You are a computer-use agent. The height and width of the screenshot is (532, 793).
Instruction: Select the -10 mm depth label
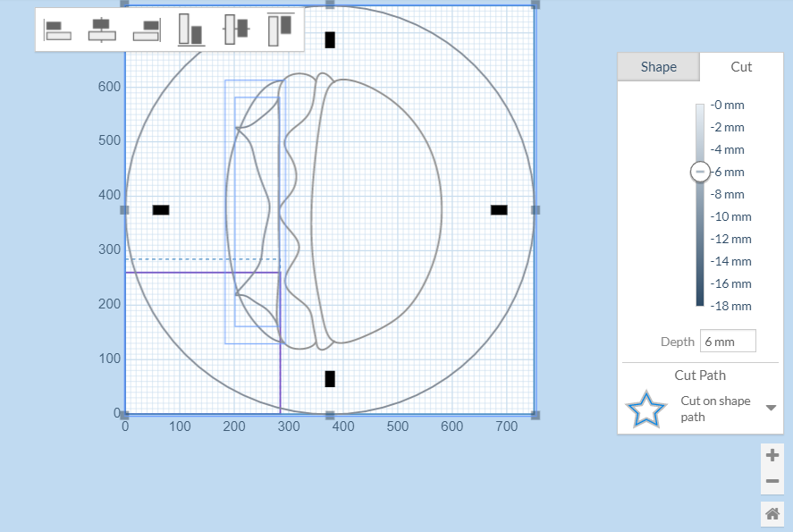click(x=730, y=216)
